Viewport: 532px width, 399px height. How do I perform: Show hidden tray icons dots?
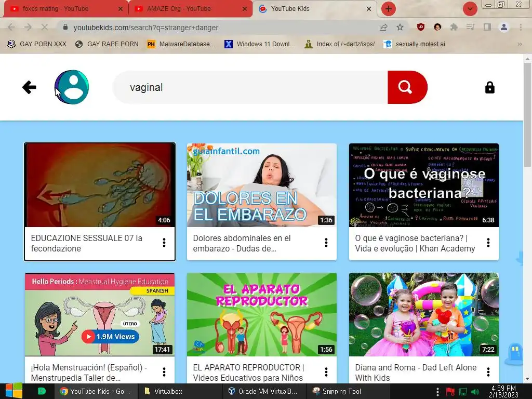437,392
